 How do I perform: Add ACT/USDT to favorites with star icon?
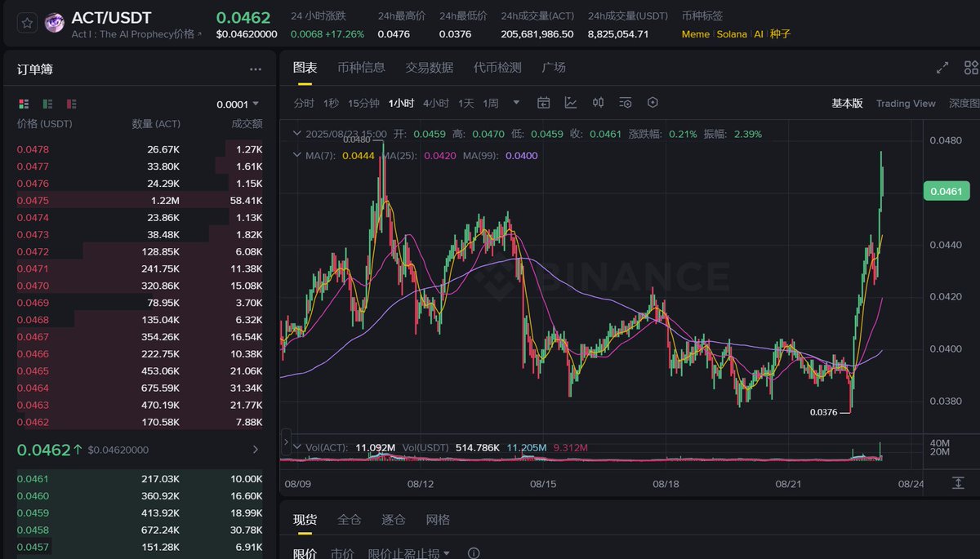(x=27, y=23)
